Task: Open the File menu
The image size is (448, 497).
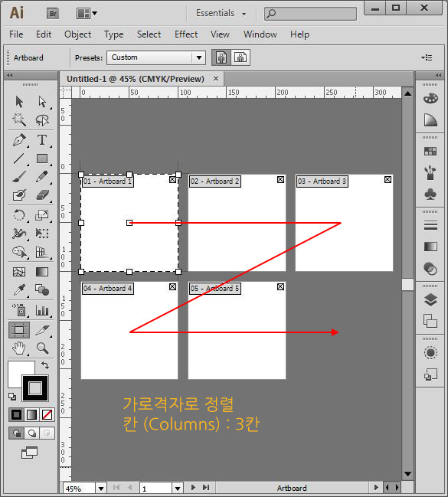Action: (x=16, y=34)
